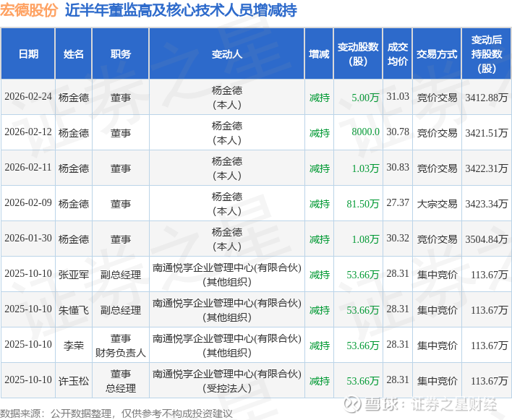Click the 姓名 column header

point(74,53)
